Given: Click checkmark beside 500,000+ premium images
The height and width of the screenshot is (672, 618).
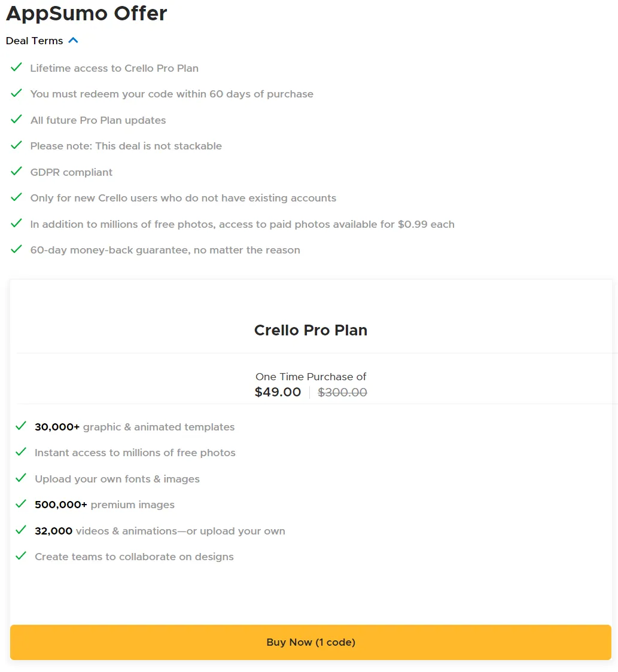Looking at the screenshot, I should pyautogui.click(x=21, y=504).
